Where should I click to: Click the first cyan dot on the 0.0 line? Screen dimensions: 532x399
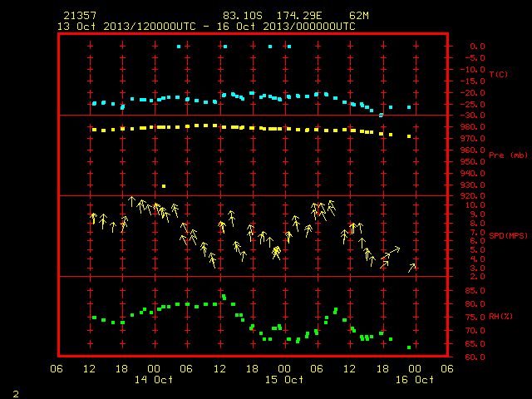click(179, 47)
